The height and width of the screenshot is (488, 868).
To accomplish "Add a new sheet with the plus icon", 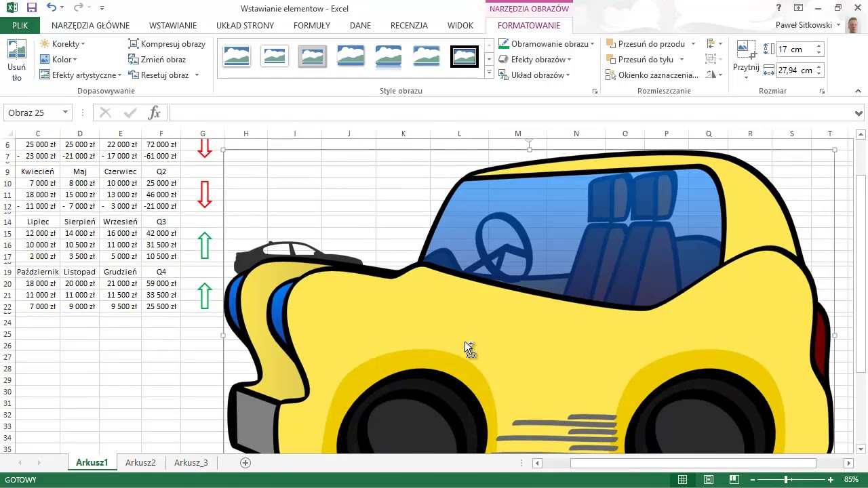I will coord(245,462).
